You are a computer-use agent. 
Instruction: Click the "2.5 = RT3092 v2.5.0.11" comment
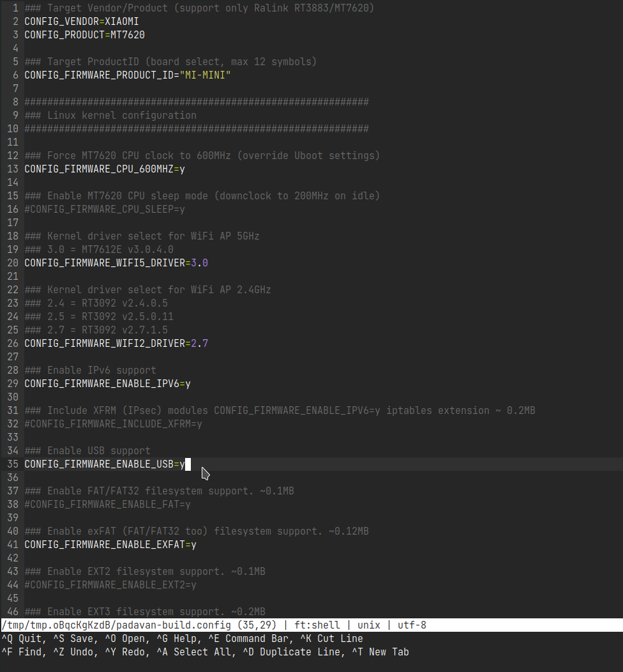click(x=99, y=316)
